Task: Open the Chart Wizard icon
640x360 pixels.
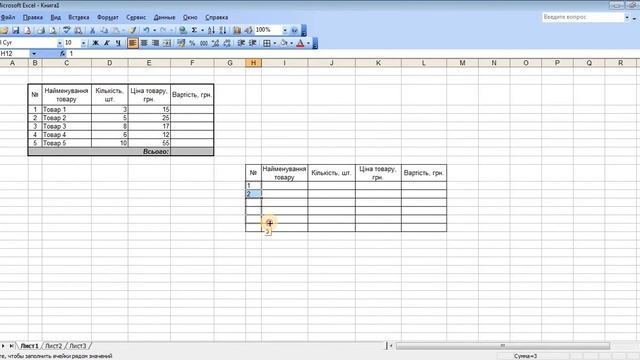Action: click(x=237, y=30)
